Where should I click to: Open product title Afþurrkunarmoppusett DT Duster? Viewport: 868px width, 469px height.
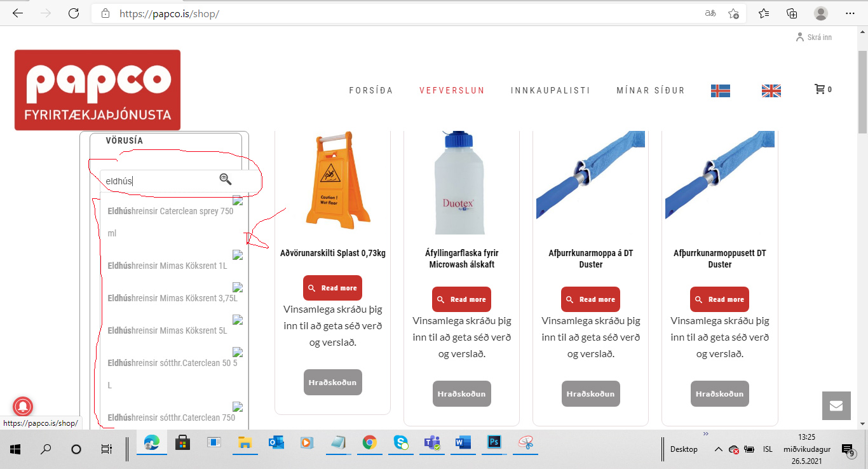[x=719, y=259]
